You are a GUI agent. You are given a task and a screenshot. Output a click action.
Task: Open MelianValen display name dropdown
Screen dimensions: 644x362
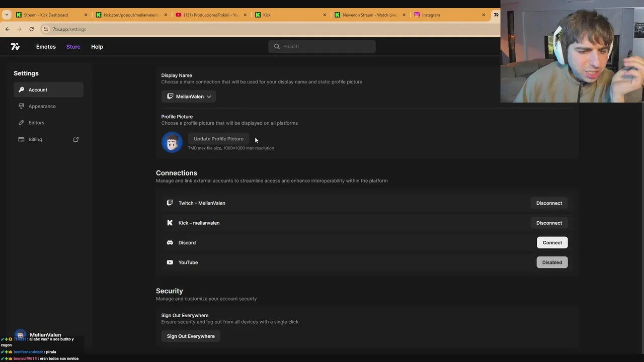pyautogui.click(x=189, y=97)
